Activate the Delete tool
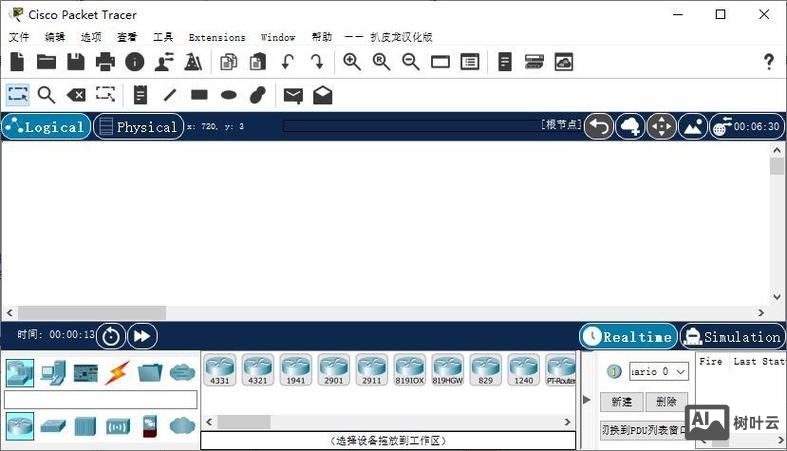Image resolution: width=787 pixels, height=451 pixels. tap(76, 95)
